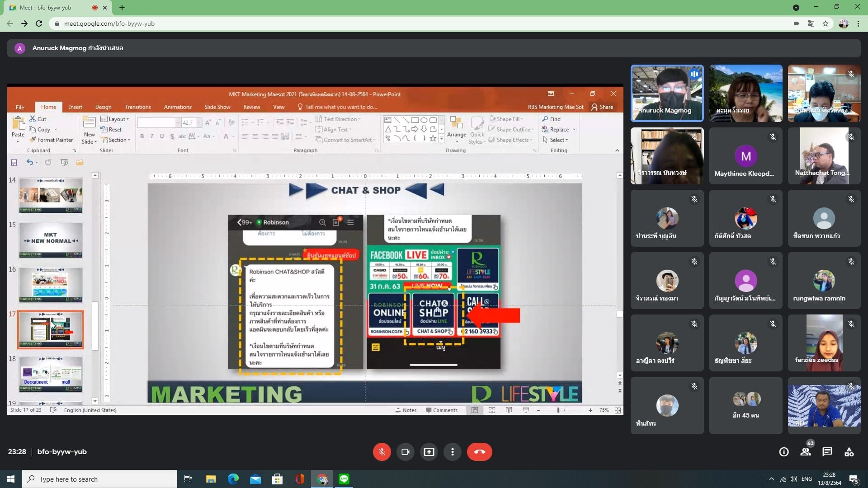Click the Cut command
The image size is (868, 488).
[x=38, y=119]
